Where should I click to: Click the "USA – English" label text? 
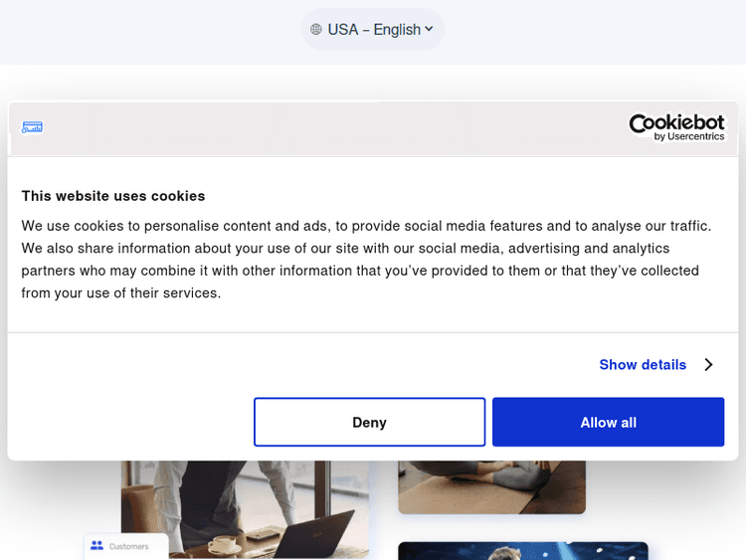[x=374, y=30]
